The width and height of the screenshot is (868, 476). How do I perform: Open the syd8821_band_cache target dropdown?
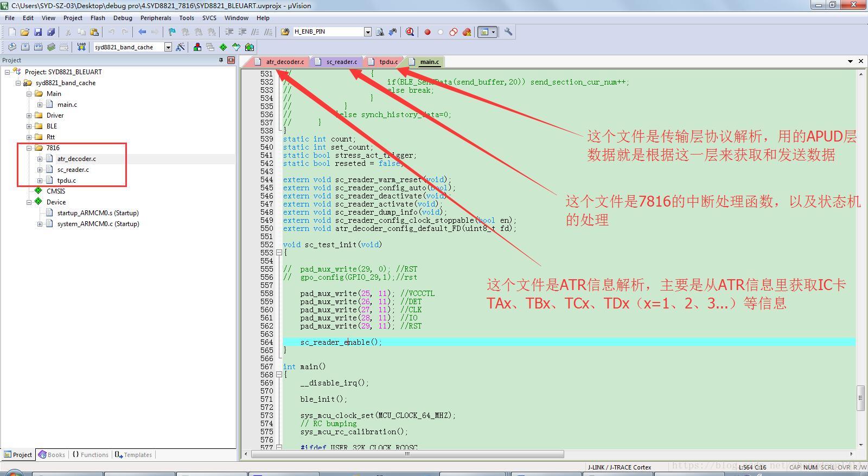coord(168,47)
